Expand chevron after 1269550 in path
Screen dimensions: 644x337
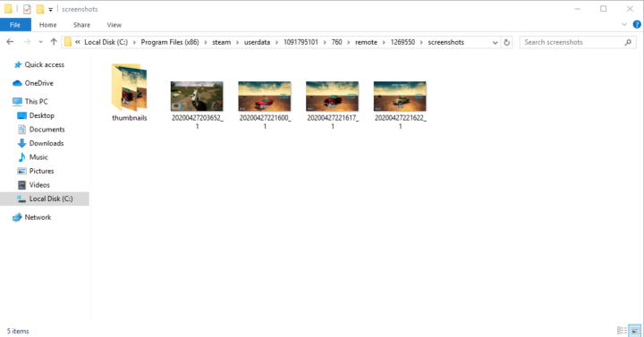coord(421,42)
